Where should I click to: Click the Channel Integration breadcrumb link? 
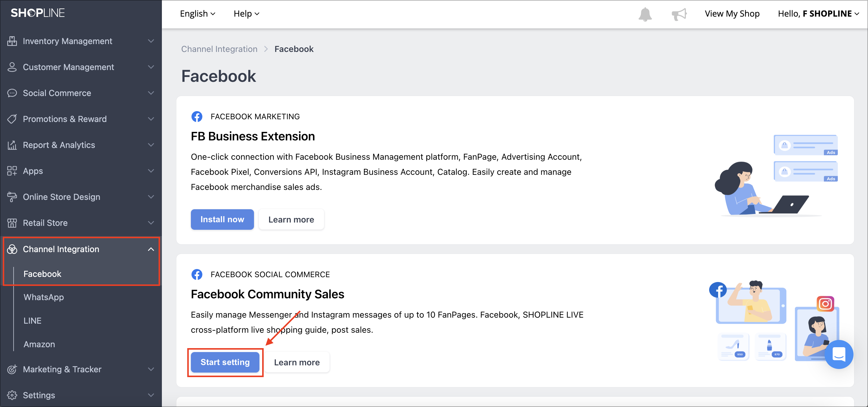tap(219, 49)
